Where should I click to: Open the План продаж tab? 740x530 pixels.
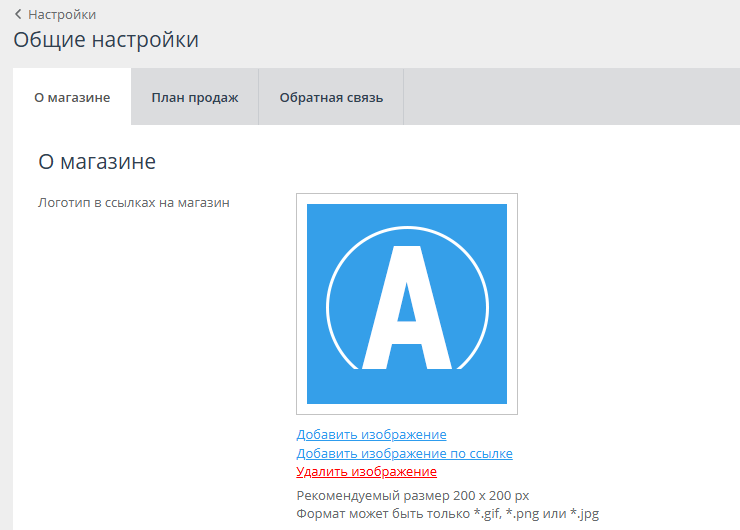coord(195,97)
